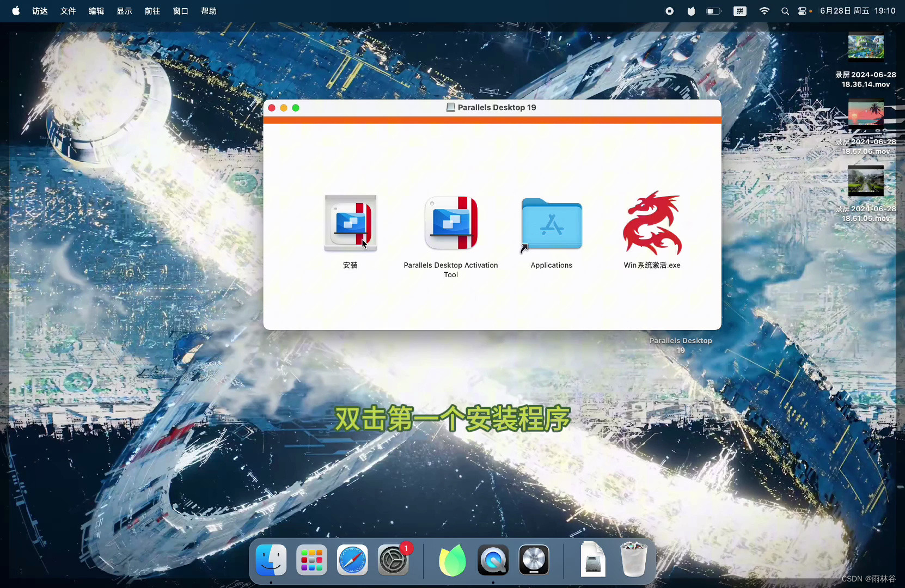The height and width of the screenshot is (588, 905).
Task: Select 录屏 2024-06-28 18.51.05.mov thumbnail
Action: 866,181
